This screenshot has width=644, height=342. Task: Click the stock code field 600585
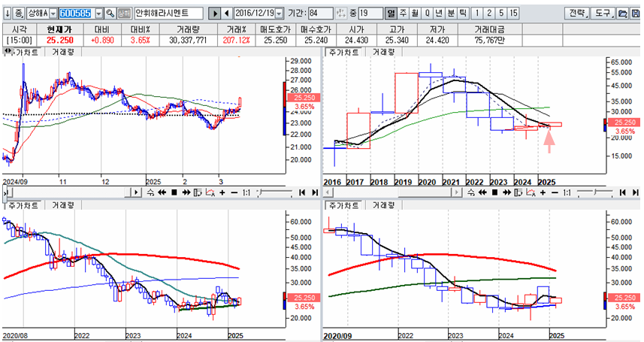coord(77,14)
